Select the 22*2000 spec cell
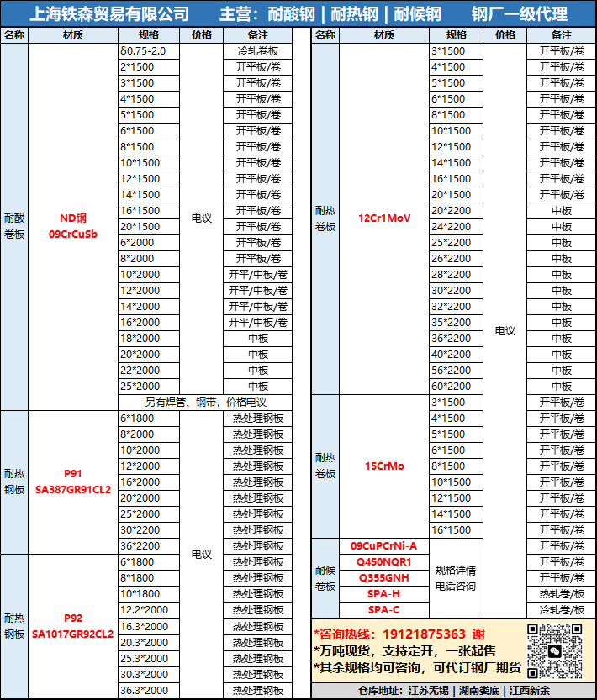 (149, 371)
